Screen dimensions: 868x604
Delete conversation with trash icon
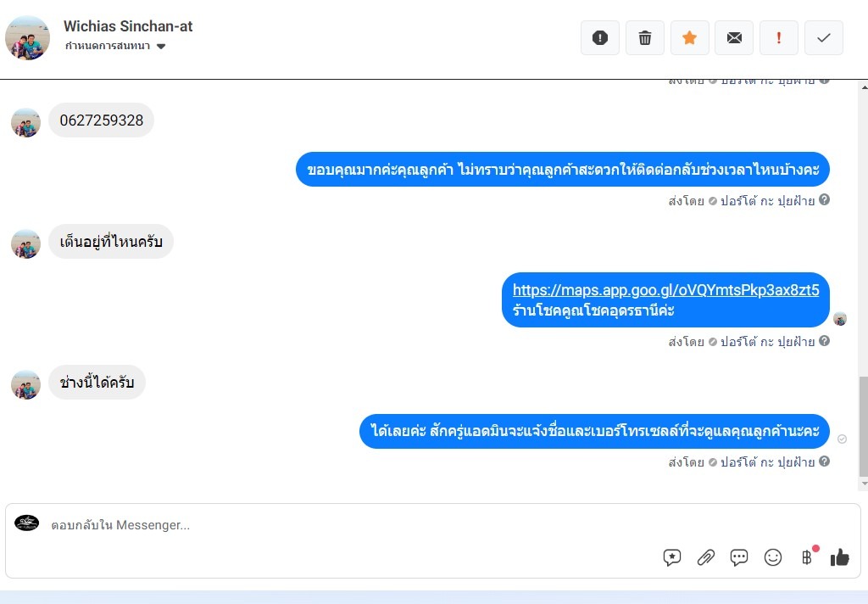pyautogui.click(x=645, y=37)
